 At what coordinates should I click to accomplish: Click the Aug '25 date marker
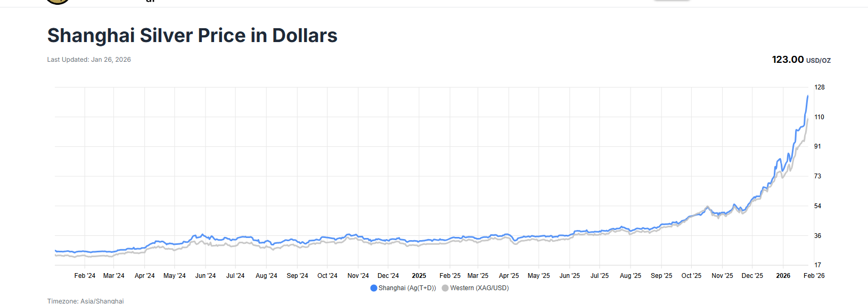[630, 276]
